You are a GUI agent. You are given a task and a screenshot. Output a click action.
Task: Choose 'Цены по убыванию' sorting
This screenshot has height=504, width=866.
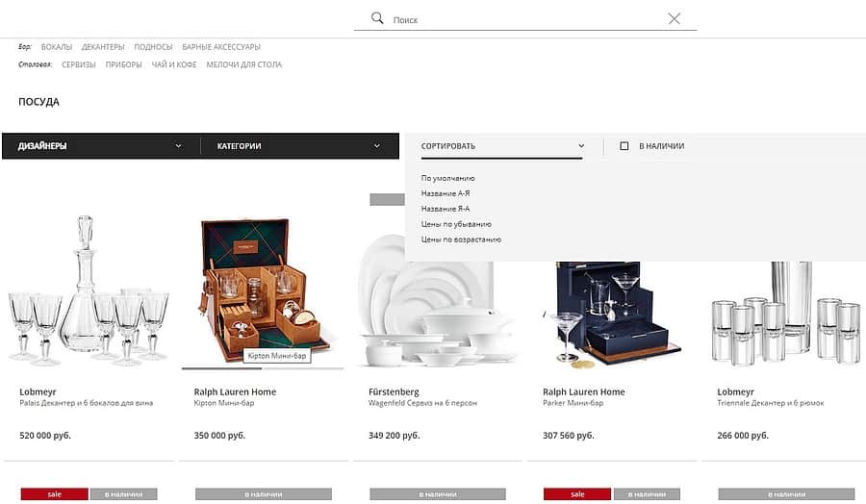pos(456,224)
